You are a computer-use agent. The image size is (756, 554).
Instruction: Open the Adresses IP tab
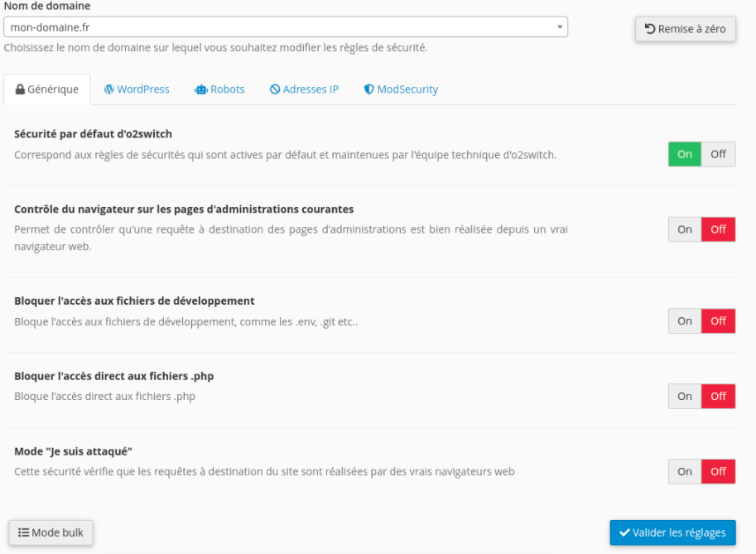click(x=304, y=89)
